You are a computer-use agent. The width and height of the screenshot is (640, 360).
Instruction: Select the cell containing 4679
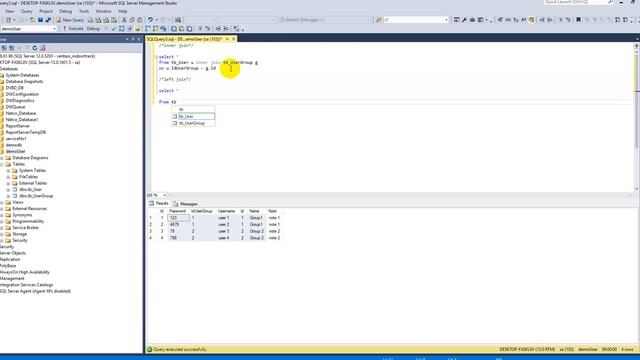point(178,224)
